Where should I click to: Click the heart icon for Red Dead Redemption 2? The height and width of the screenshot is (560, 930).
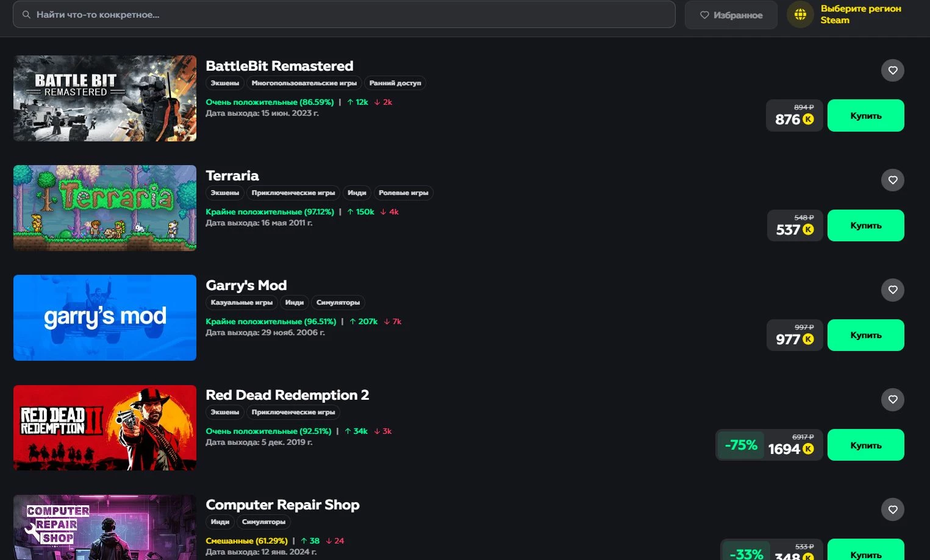click(x=892, y=400)
